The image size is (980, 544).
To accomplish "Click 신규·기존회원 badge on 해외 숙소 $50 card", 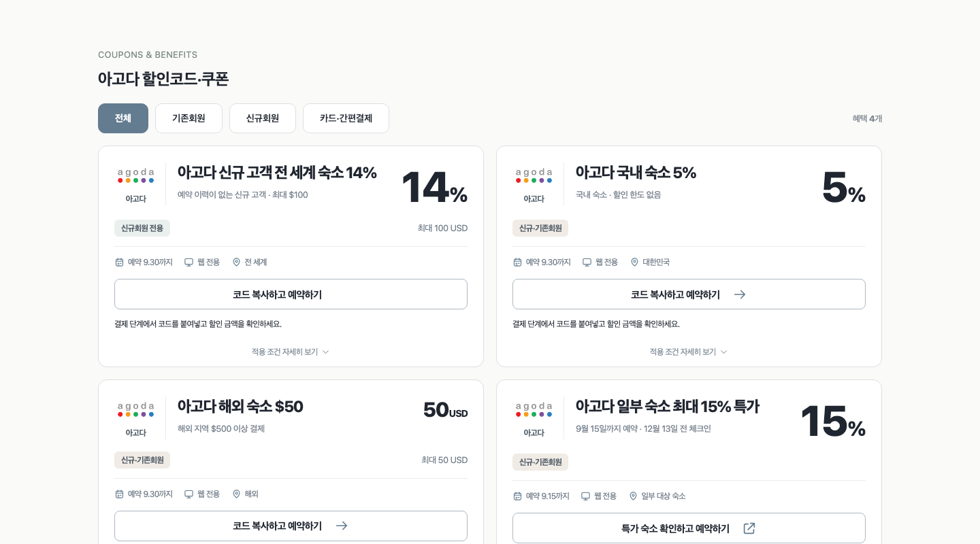I will pos(142,460).
